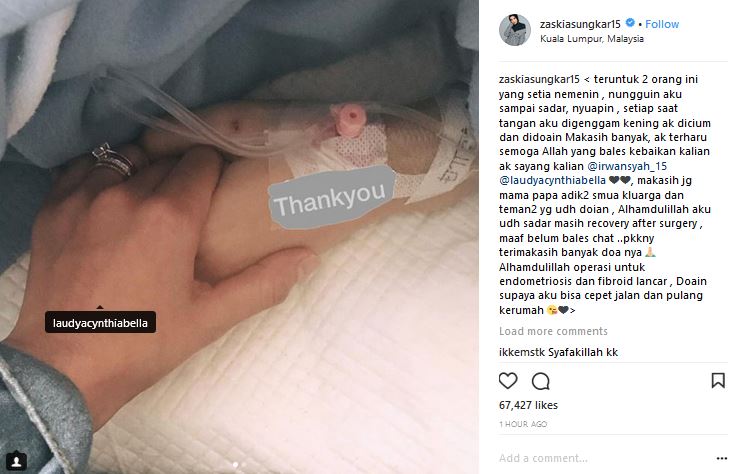Expand Load more comments
Image resolution: width=731 pixels, height=474 pixels.
pyautogui.click(x=553, y=331)
